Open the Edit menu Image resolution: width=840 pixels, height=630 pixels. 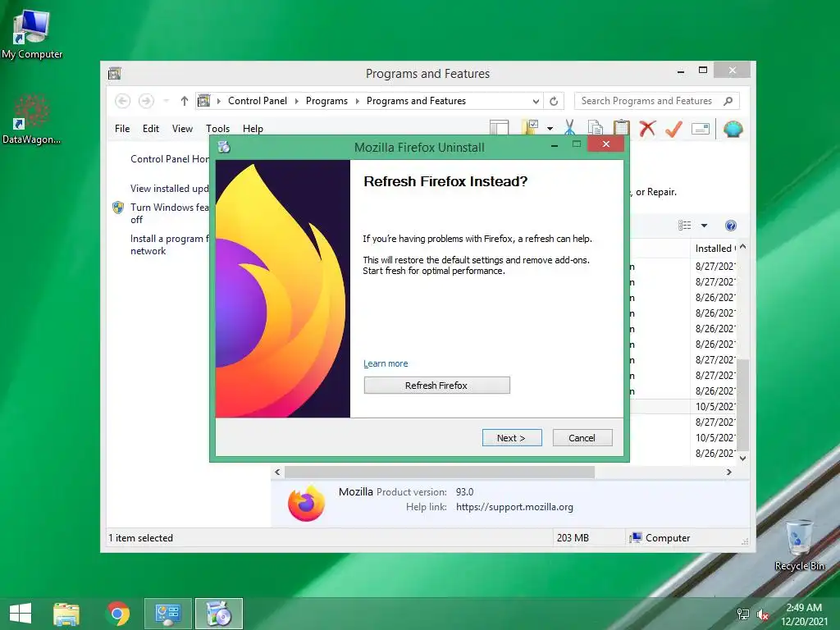pyautogui.click(x=151, y=129)
